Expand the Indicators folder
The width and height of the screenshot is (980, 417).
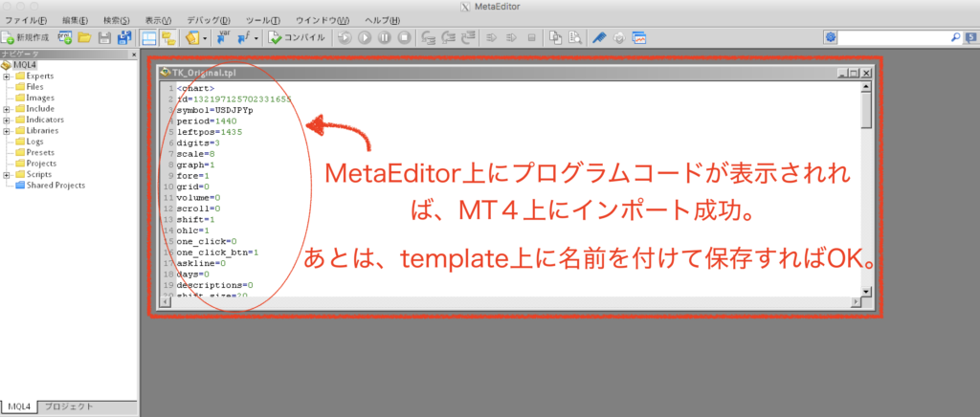7,120
